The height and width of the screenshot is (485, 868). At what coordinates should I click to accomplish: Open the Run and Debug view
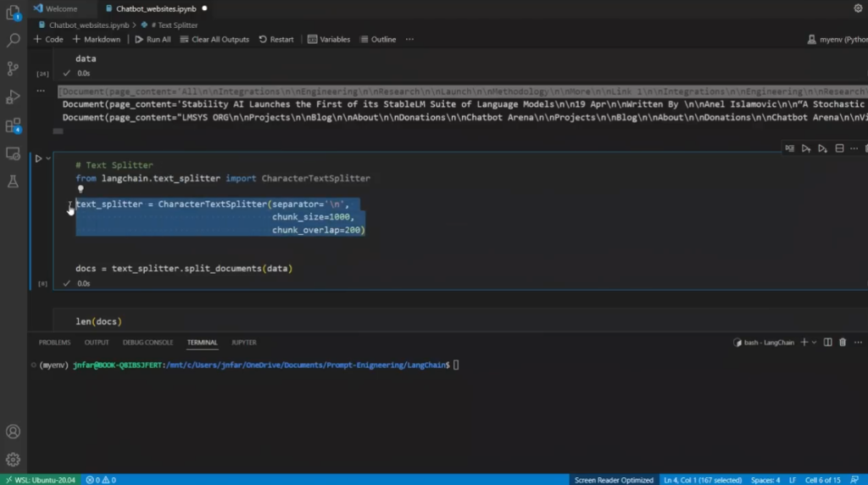[13, 97]
